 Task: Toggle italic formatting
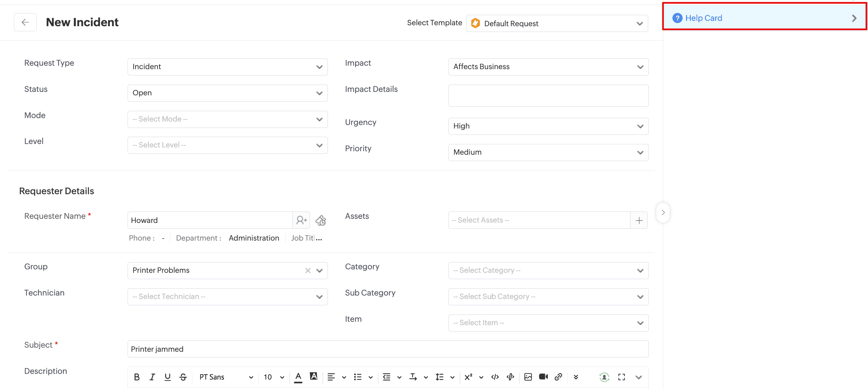(152, 377)
